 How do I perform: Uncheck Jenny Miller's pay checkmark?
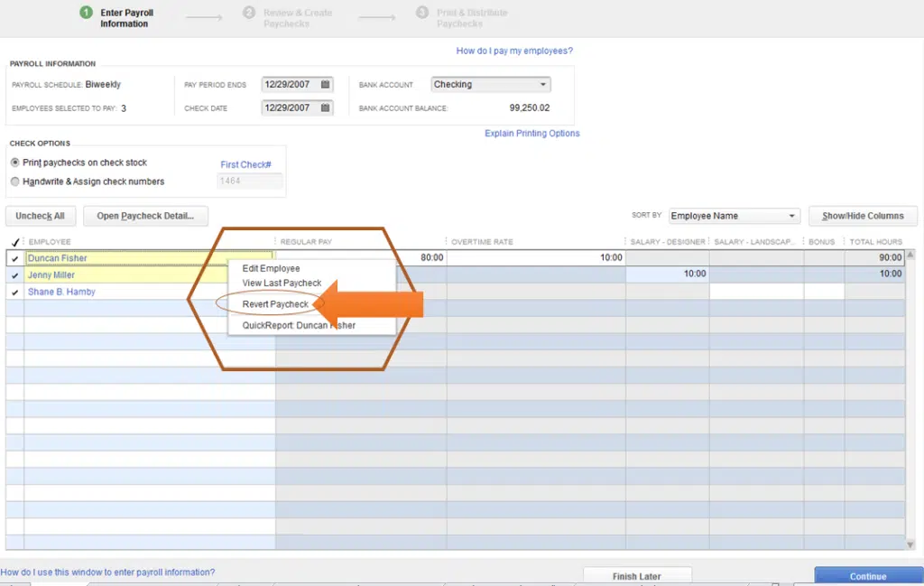(x=14, y=275)
